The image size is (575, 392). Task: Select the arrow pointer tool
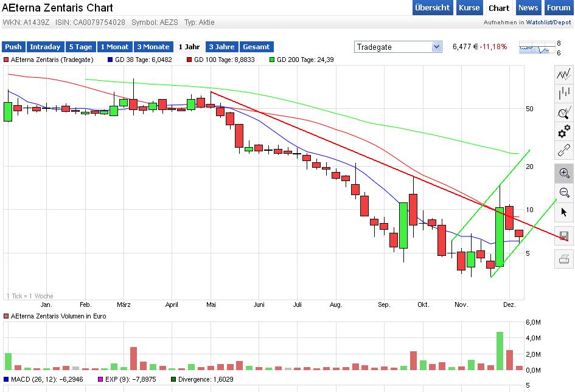[x=564, y=211]
